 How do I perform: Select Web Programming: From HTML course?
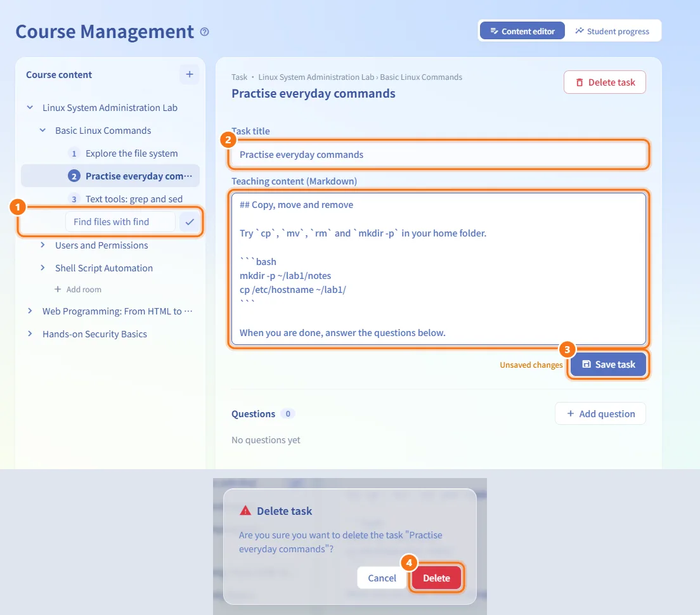tap(117, 311)
